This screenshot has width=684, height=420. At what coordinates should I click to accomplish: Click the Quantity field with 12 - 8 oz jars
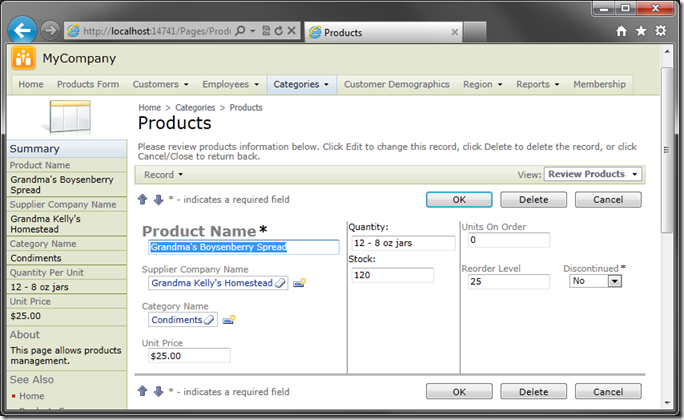[403, 243]
